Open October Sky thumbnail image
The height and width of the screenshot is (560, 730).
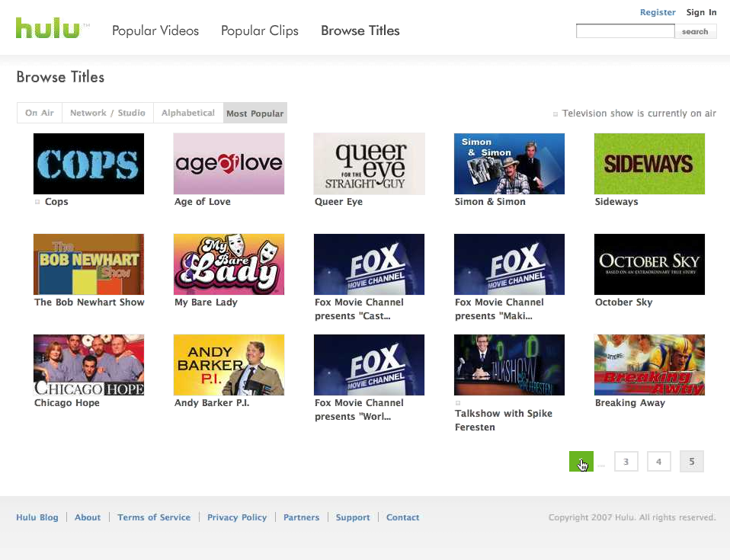(649, 264)
